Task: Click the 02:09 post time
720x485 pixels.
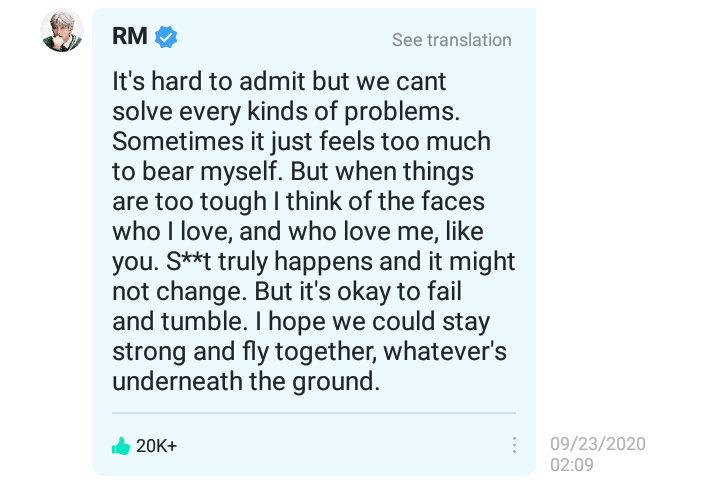Action: click(x=572, y=465)
